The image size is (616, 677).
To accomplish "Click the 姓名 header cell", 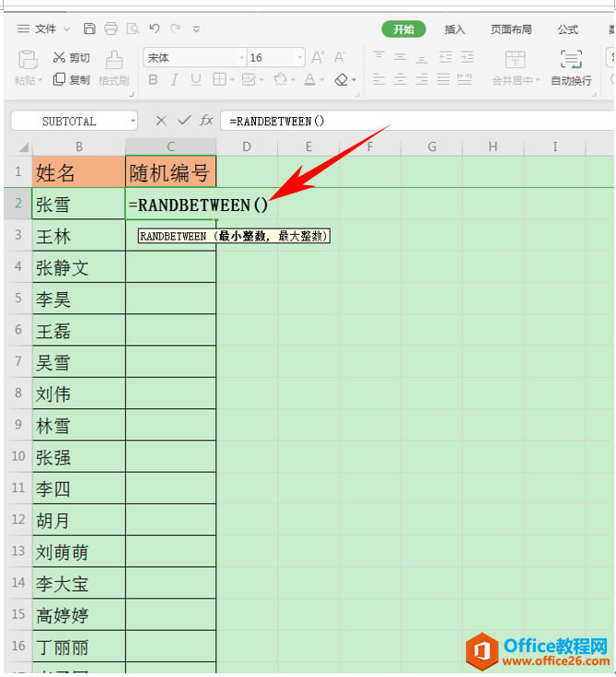I will click(x=79, y=172).
